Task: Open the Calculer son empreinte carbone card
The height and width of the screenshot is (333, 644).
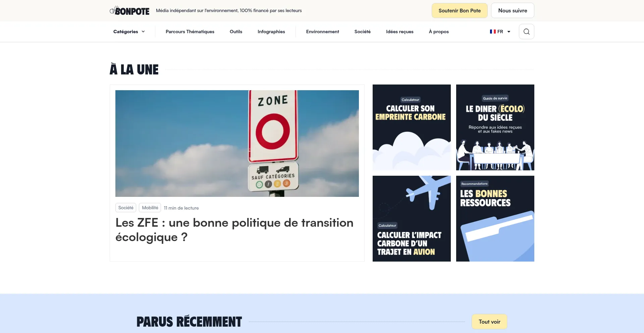Action: 411,127
